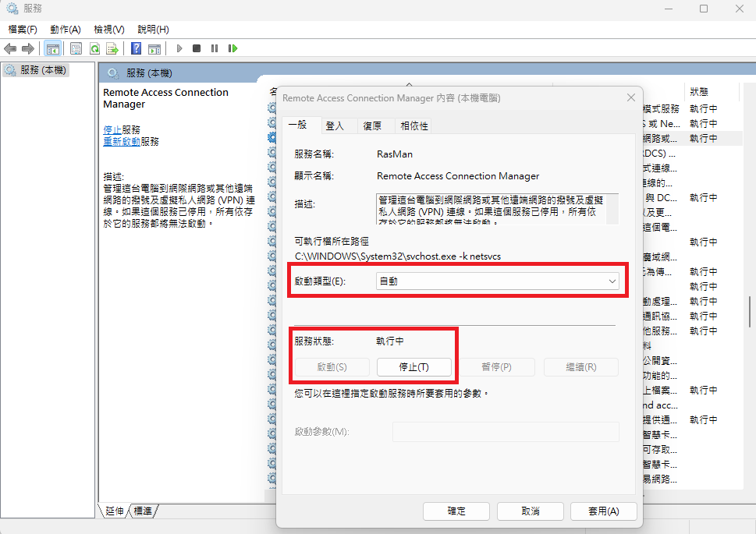Open the 說明(H) menu

tap(154, 30)
